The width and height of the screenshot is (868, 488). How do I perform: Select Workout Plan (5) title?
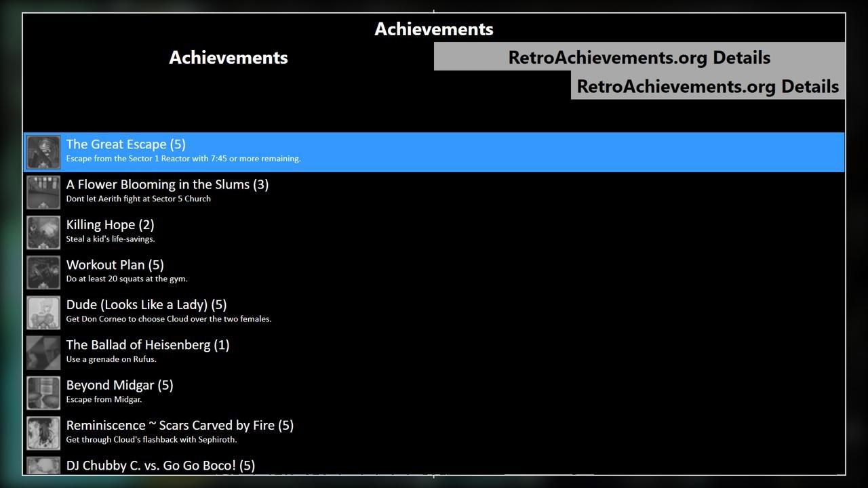click(x=115, y=264)
